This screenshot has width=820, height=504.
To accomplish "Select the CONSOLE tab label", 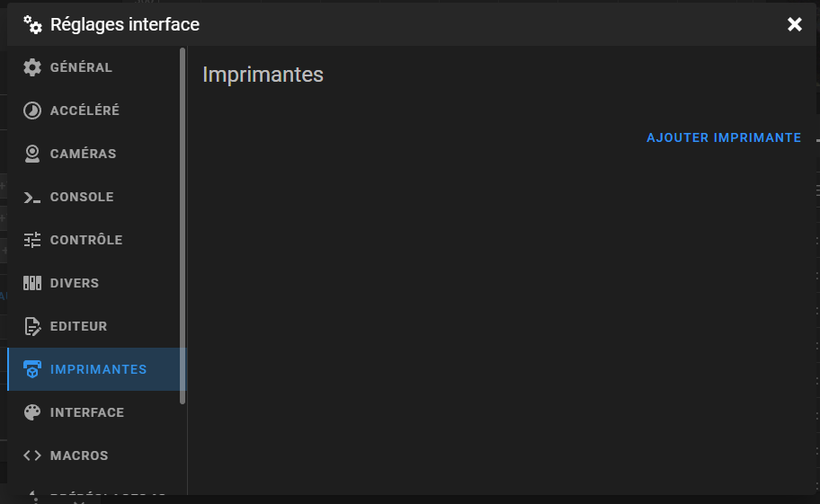I will click(x=82, y=197).
